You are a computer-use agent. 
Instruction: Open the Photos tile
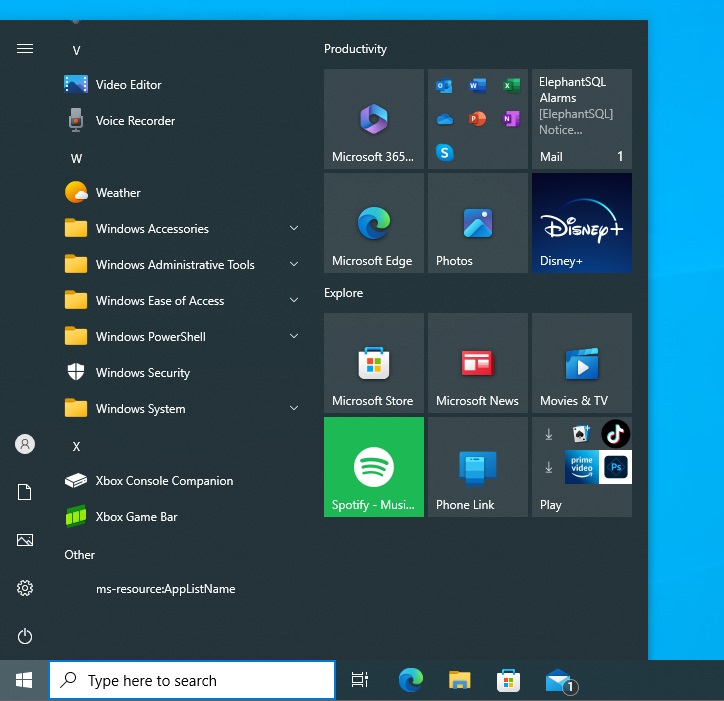point(478,223)
